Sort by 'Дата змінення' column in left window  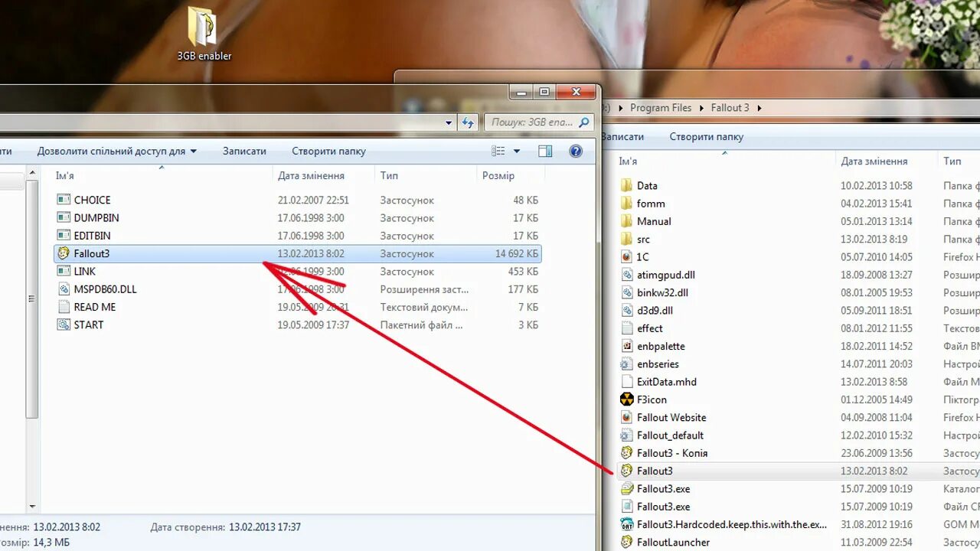tap(324, 175)
